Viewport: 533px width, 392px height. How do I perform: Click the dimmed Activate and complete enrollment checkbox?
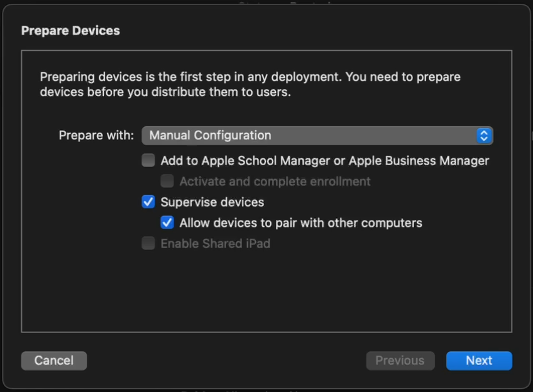[167, 181]
